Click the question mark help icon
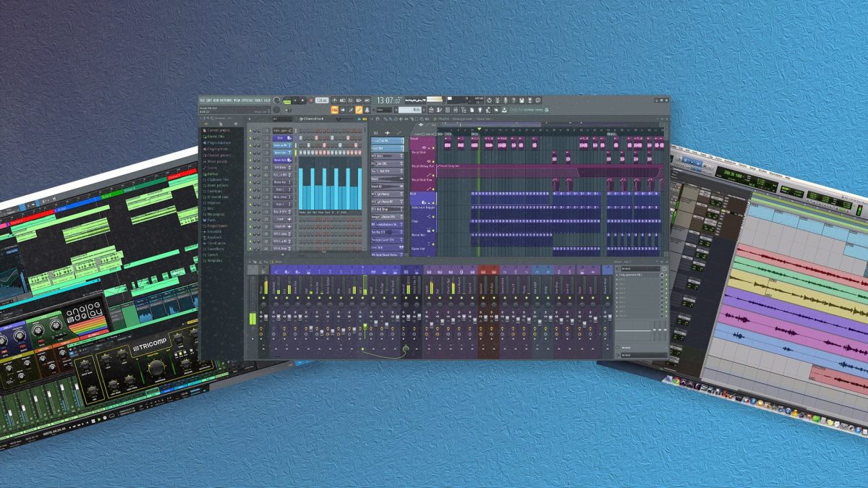 click(x=513, y=100)
